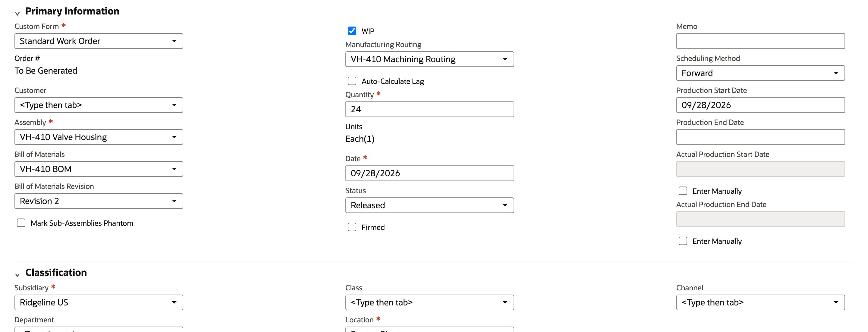Click the Quantity input field
The height and width of the screenshot is (332, 868).
coord(429,109)
